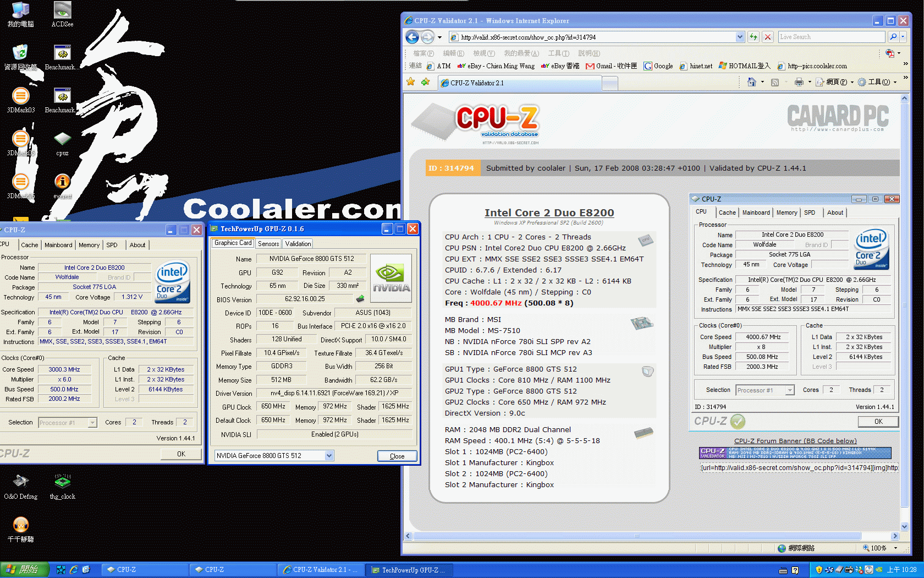Open the Recycle Bin desktop icon
This screenshot has height=578, width=924.
pos(20,57)
